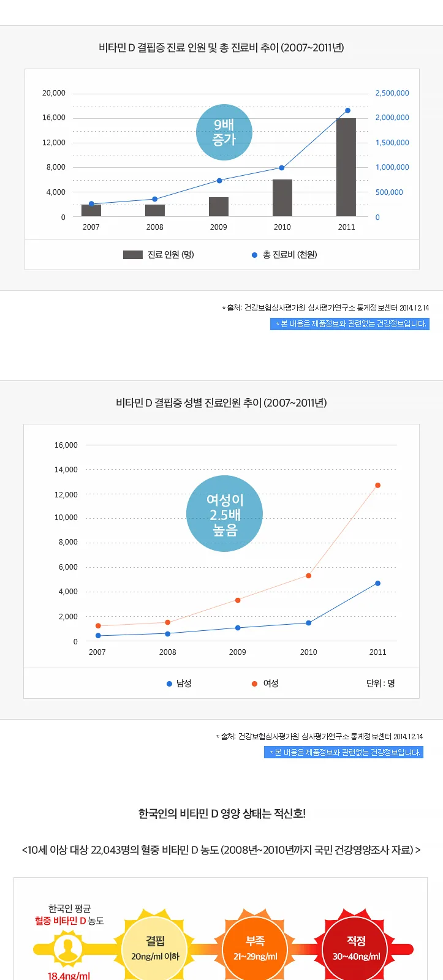Image resolution: width=443 pixels, height=980 pixels.
Task: Click the blue legend dot beside 남성
Action: (x=169, y=684)
